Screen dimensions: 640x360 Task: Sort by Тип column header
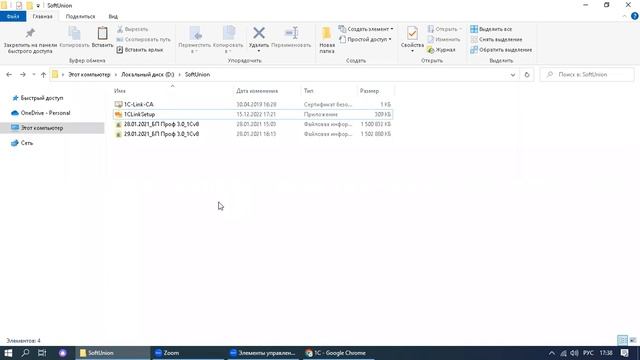[309, 91]
